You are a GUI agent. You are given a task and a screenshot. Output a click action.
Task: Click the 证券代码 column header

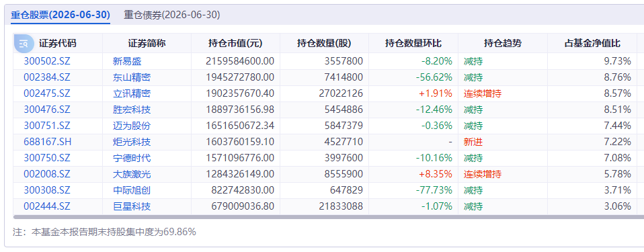(58, 44)
